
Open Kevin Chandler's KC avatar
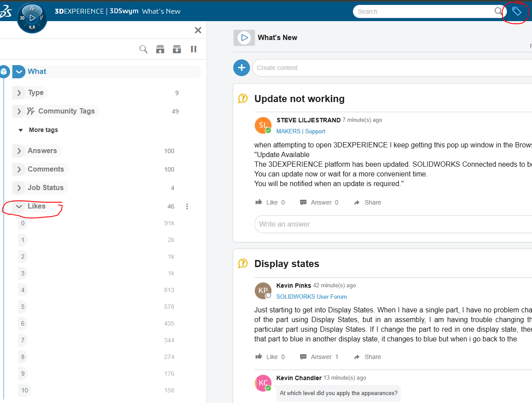(x=263, y=383)
